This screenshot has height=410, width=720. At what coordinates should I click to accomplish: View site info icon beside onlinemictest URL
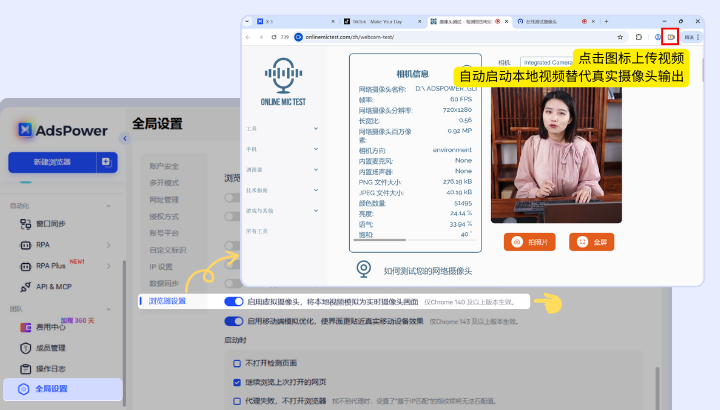pyautogui.click(x=298, y=37)
